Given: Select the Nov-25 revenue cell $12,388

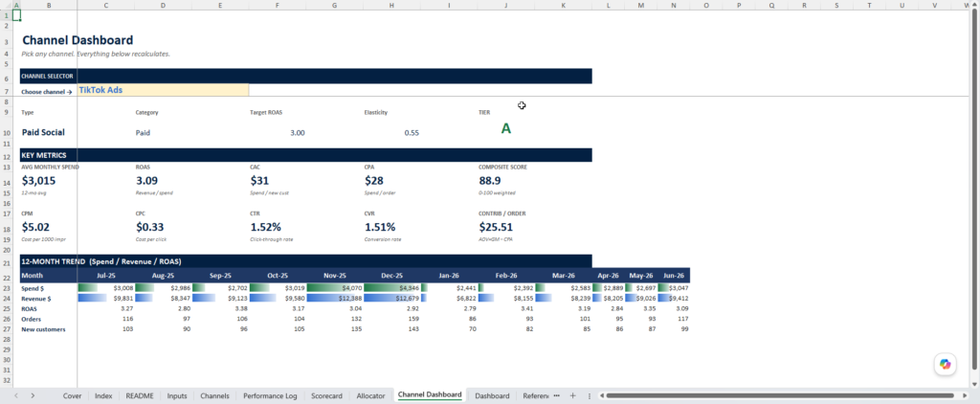Looking at the screenshot, I should pyautogui.click(x=334, y=299).
